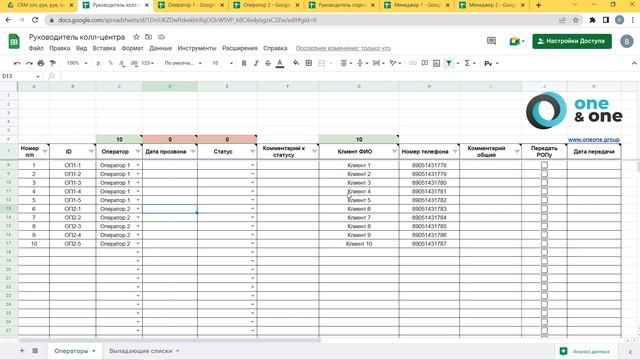Image resolution: width=640 pixels, height=360 pixels.
Task: Open the www.oneone.group link
Action: 593,140
